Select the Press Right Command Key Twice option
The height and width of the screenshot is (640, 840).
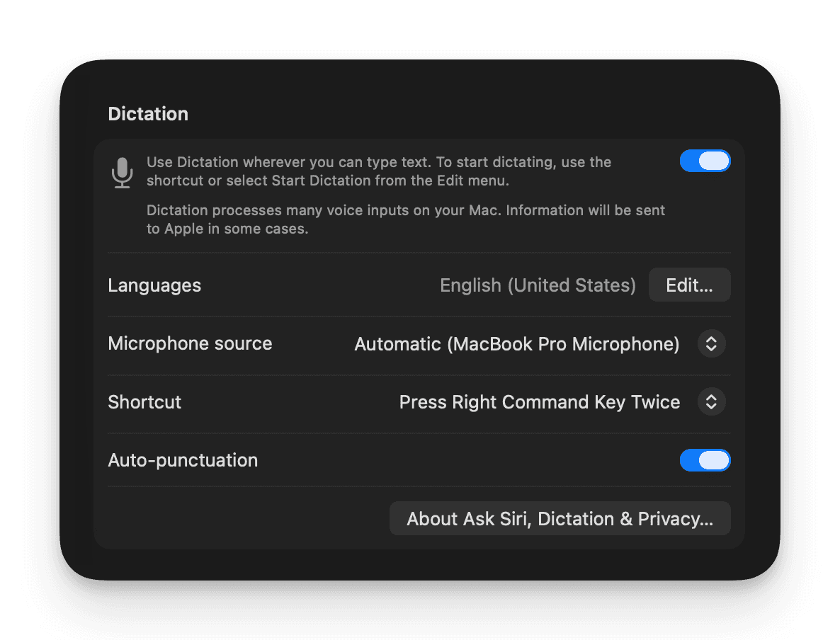[540, 401]
